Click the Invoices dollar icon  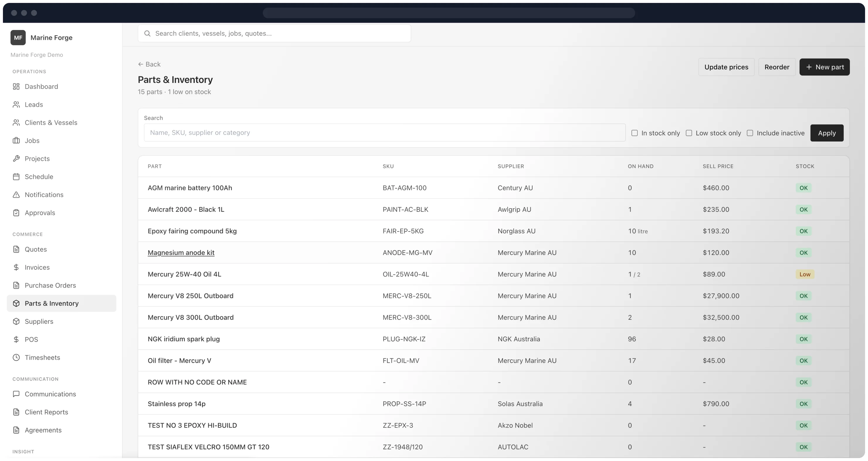16,267
